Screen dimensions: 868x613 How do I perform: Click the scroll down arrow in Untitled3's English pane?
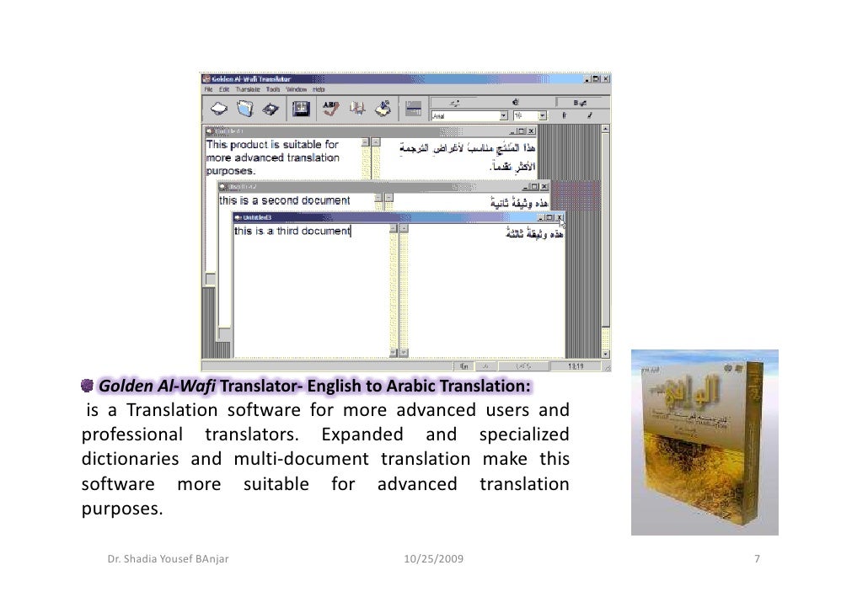394,353
